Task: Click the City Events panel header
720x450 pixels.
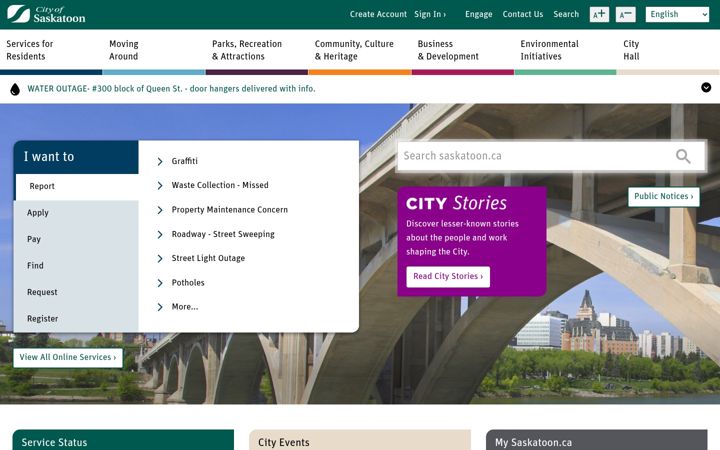Action: click(360, 441)
